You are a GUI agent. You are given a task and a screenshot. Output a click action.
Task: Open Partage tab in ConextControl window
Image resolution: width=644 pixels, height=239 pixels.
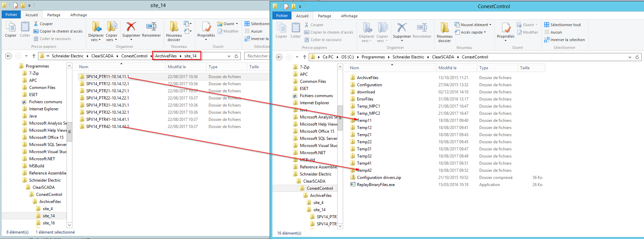tap(324, 16)
